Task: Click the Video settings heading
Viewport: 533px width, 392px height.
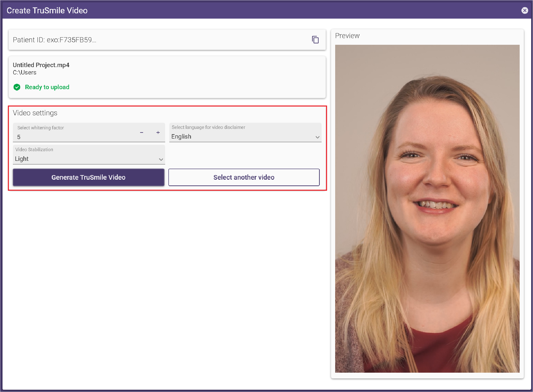Action: click(35, 113)
